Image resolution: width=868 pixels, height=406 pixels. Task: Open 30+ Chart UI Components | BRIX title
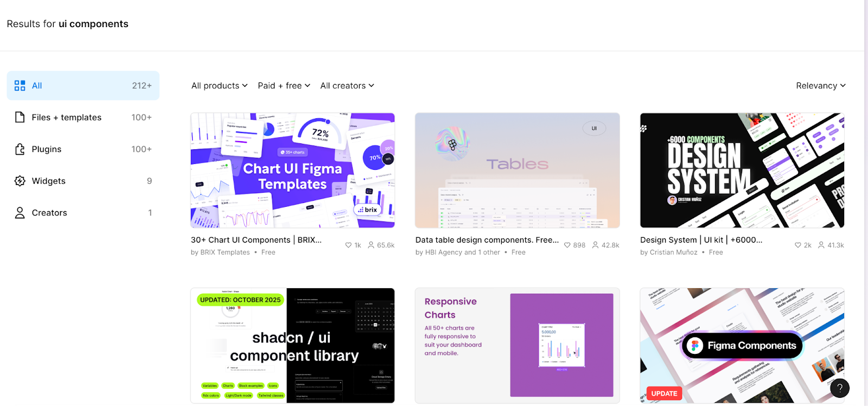point(256,240)
